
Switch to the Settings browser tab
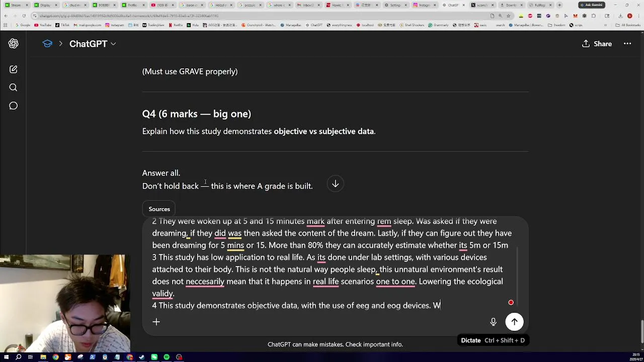click(396, 5)
